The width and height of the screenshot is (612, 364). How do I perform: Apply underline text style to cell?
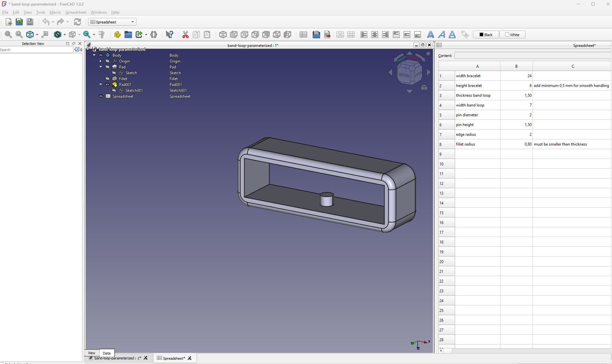(x=452, y=35)
